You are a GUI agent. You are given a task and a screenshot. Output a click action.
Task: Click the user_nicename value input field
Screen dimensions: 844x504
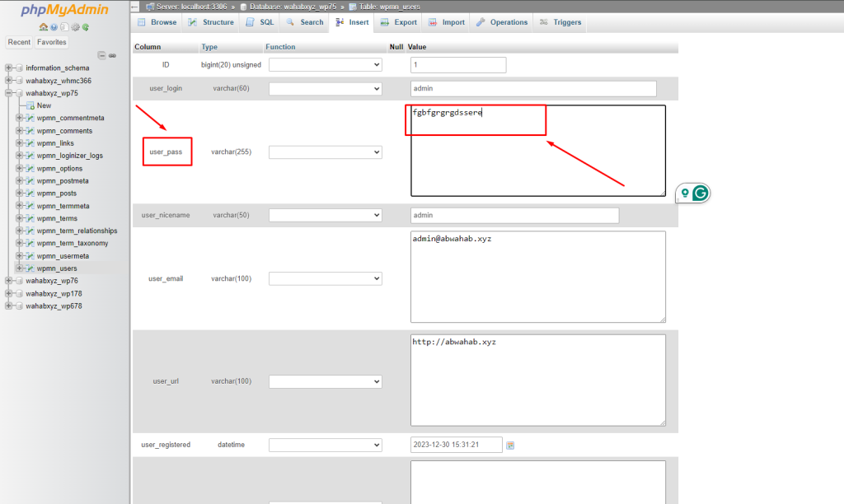514,215
